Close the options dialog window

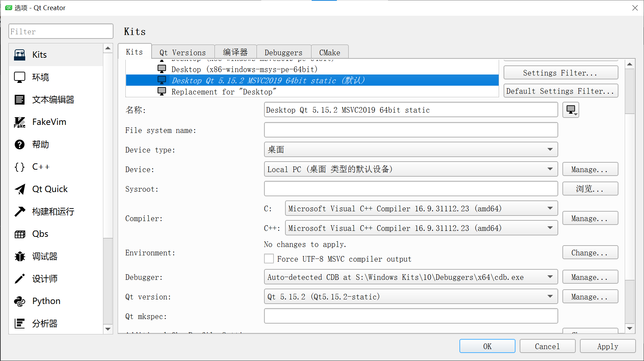tap(635, 8)
